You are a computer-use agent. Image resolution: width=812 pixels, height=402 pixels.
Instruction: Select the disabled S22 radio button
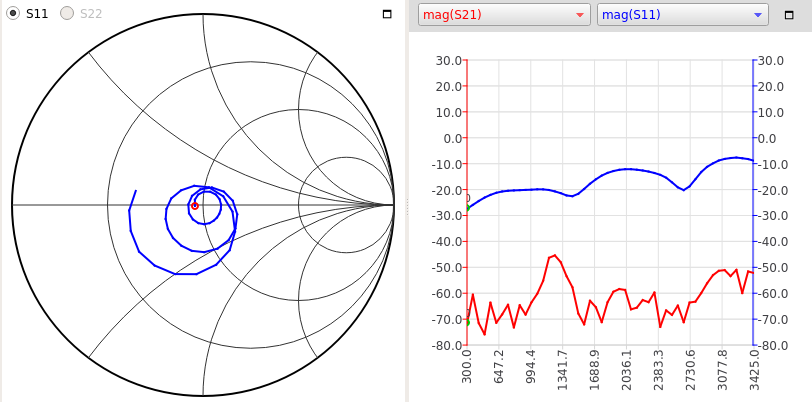tap(67, 13)
